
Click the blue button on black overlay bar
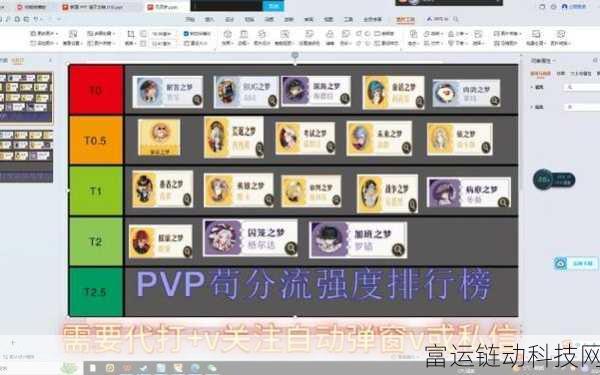point(273,6)
